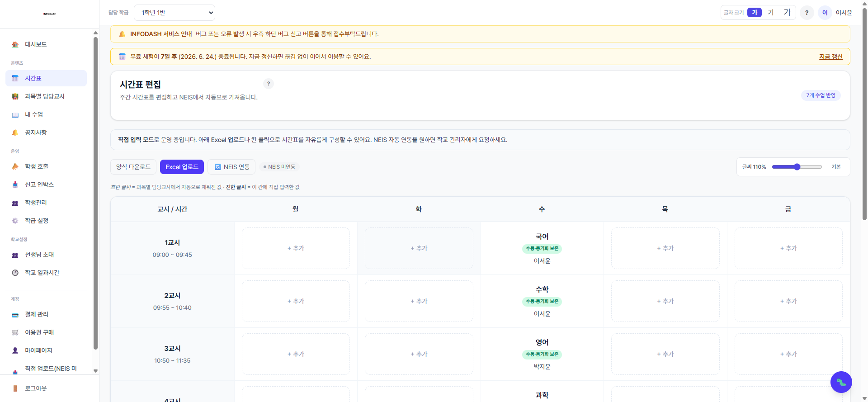Open 직접 업로드(NEIS 미 menu item
This screenshot has width=868, height=402.
point(46,369)
